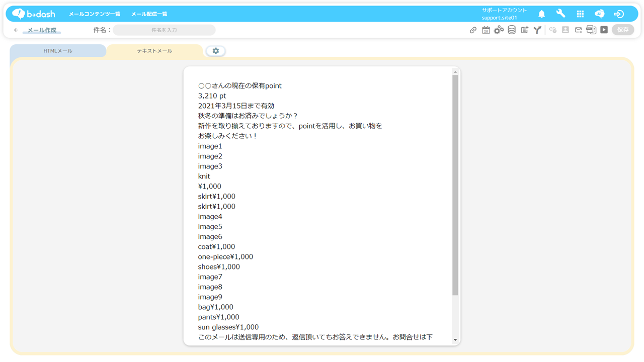Click the サポートアカウント account name

504,10
